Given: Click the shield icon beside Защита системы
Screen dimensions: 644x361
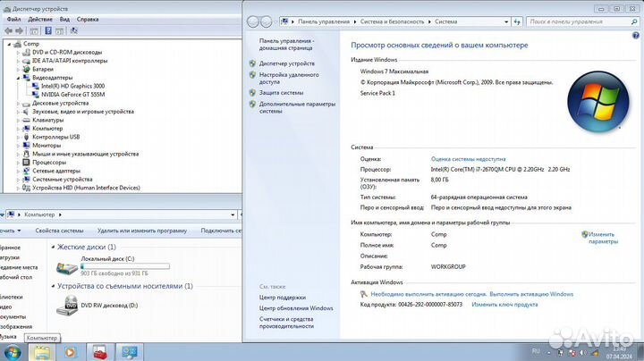Looking at the screenshot, I should click(x=252, y=93).
